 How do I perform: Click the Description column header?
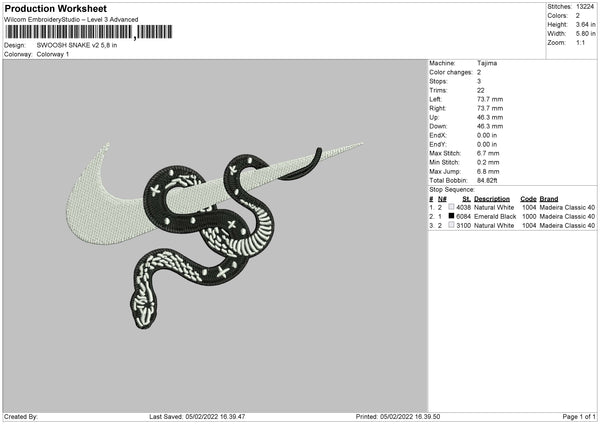(x=492, y=199)
